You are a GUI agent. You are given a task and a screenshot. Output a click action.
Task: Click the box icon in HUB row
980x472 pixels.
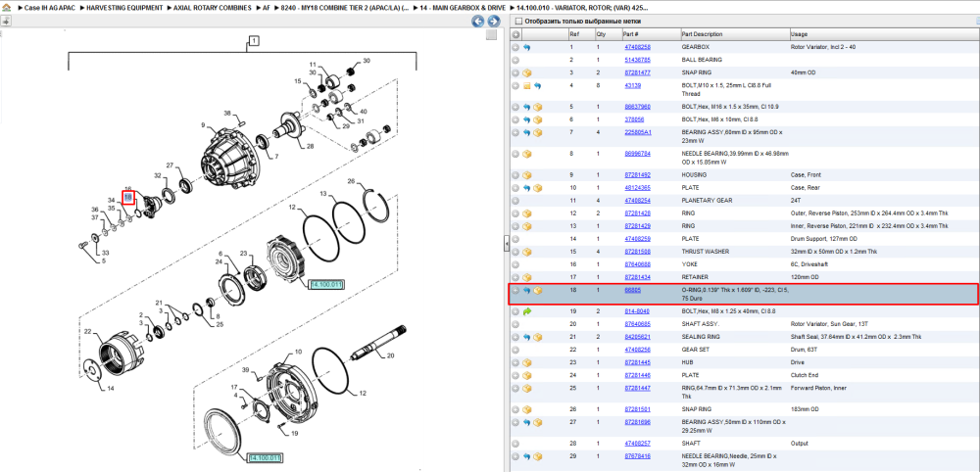pos(527,362)
